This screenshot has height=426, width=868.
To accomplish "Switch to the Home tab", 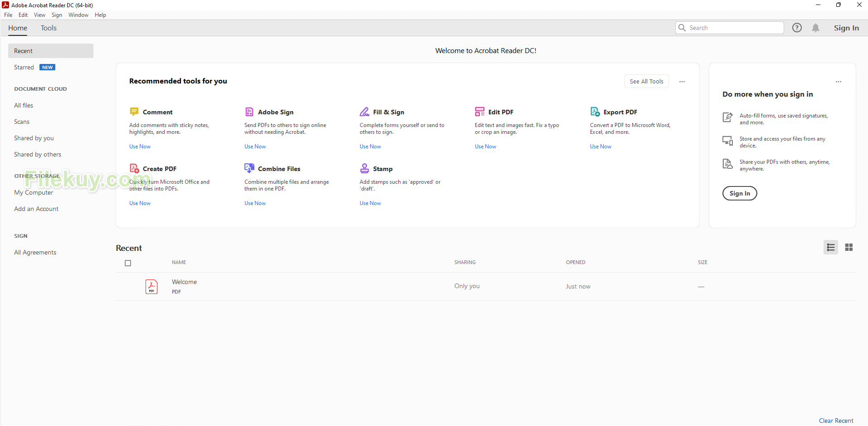I will [18, 28].
